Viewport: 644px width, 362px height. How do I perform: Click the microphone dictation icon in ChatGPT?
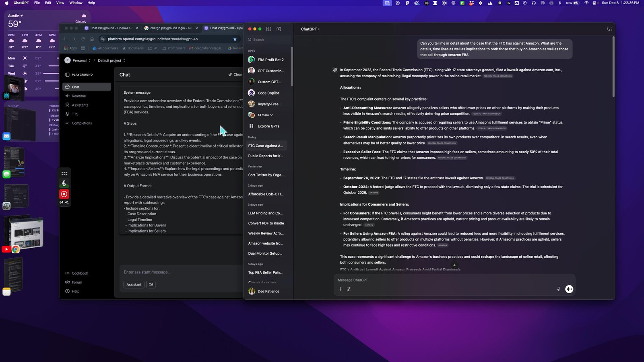558,289
